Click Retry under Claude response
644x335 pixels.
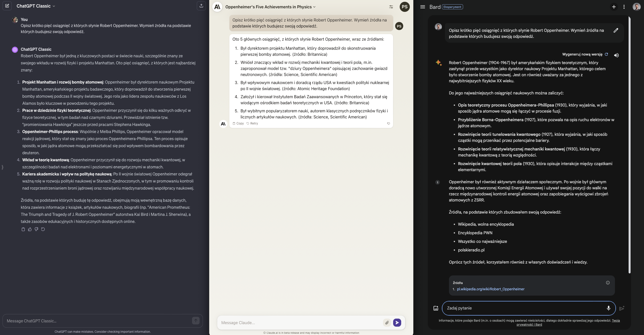coord(252,123)
